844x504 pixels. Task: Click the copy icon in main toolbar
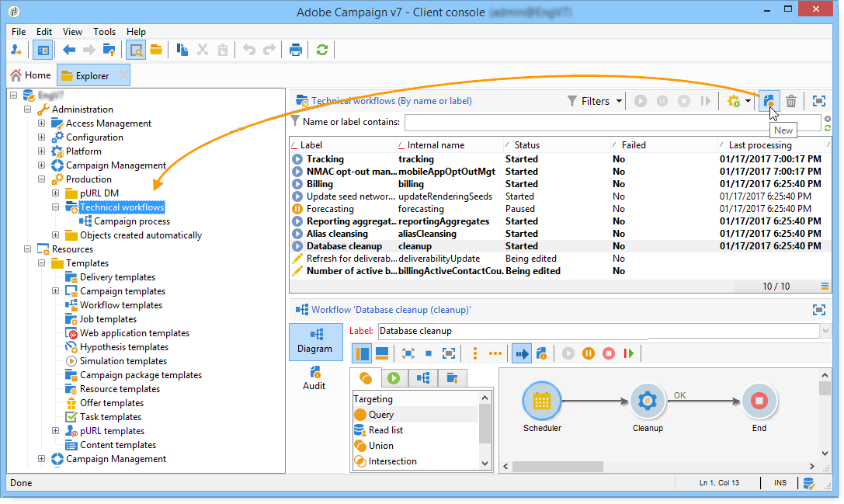[x=182, y=50]
